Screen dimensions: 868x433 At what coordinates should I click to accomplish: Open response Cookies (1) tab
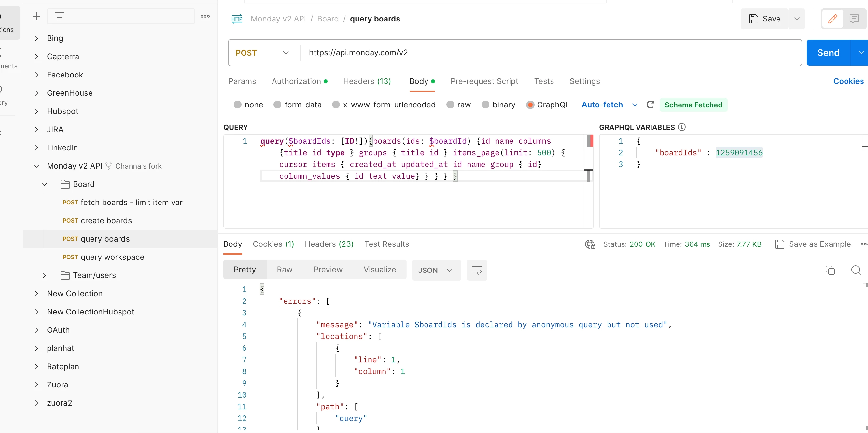pos(273,244)
